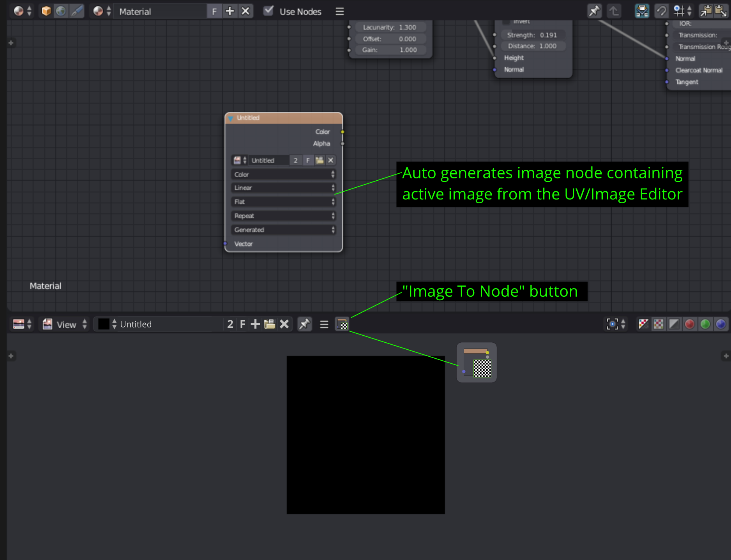
Task: Open node editor header hamburger menu
Action: click(340, 11)
